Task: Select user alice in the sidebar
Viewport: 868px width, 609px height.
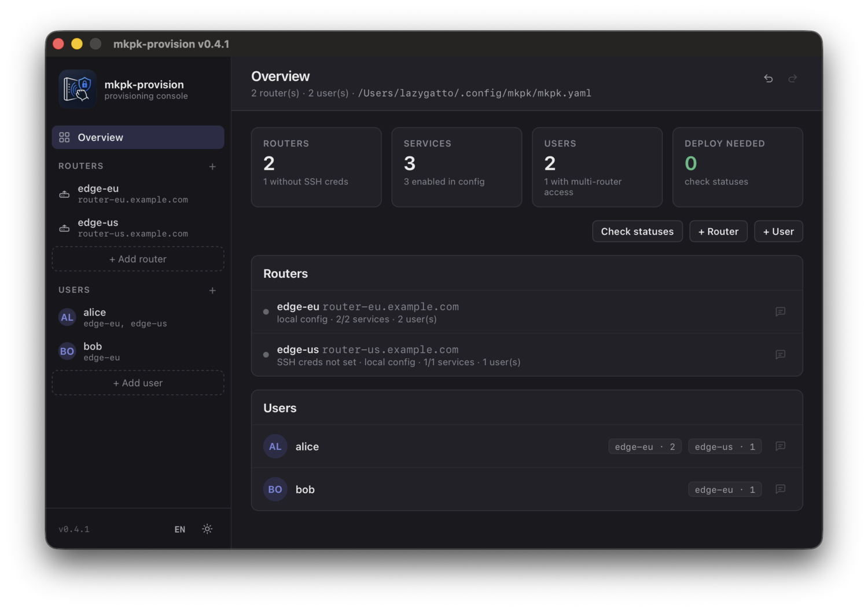Action: tap(138, 317)
